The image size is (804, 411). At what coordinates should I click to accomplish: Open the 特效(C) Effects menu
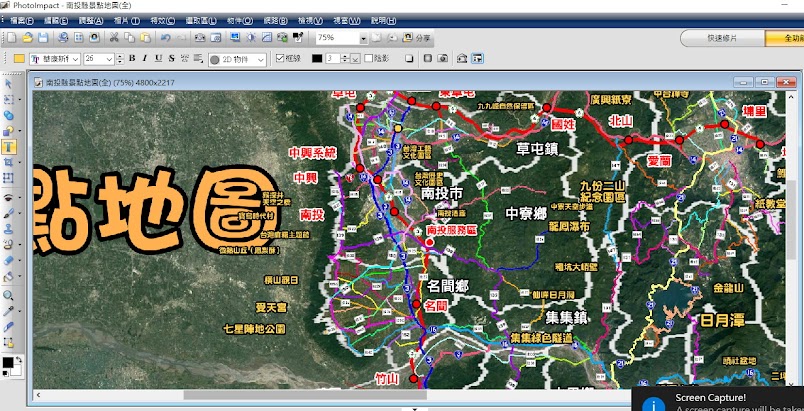163,21
